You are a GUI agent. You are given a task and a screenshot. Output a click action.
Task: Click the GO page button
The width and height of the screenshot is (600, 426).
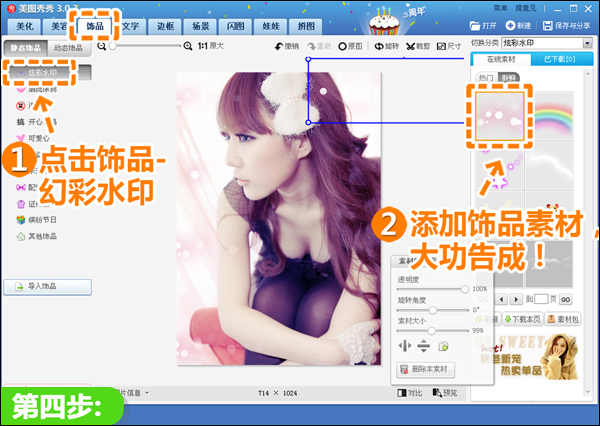point(566,299)
